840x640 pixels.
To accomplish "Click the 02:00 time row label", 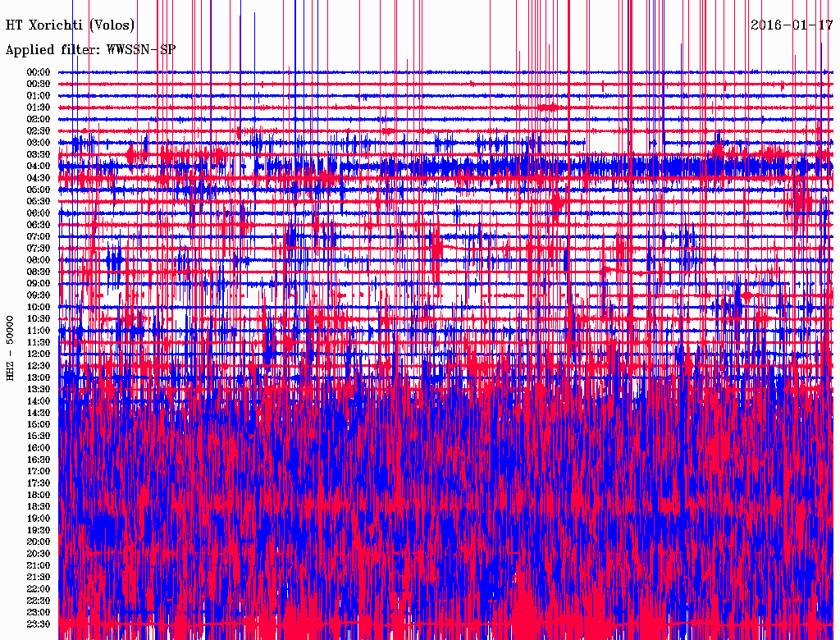I will (39, 119).
